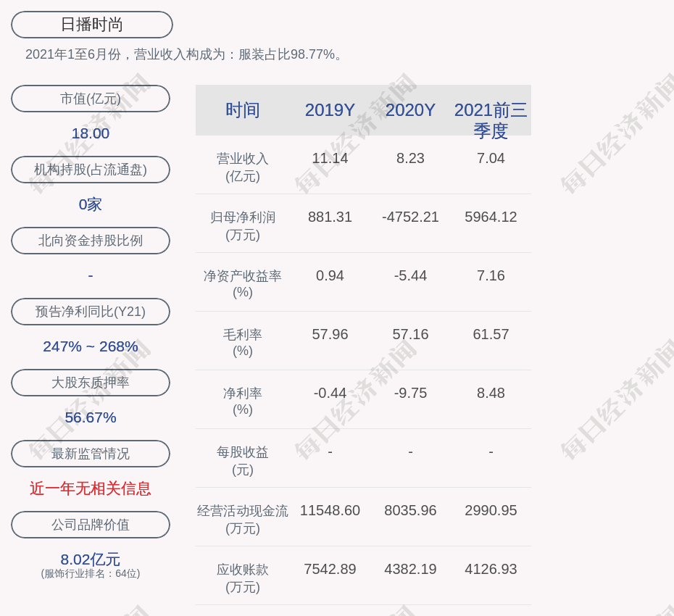Click the 日播时尚 company name pill
This screenshot has height=616, width=674.
[x=92, y=25]
